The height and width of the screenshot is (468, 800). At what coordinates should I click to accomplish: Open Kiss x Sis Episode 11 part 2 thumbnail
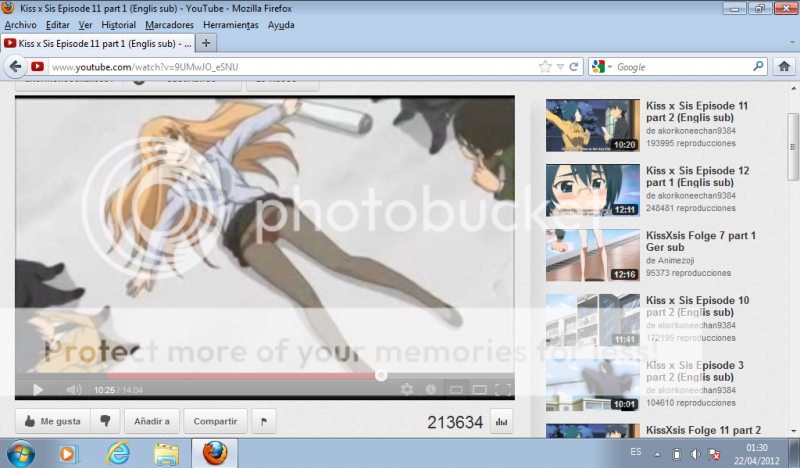tap(592, 126)
